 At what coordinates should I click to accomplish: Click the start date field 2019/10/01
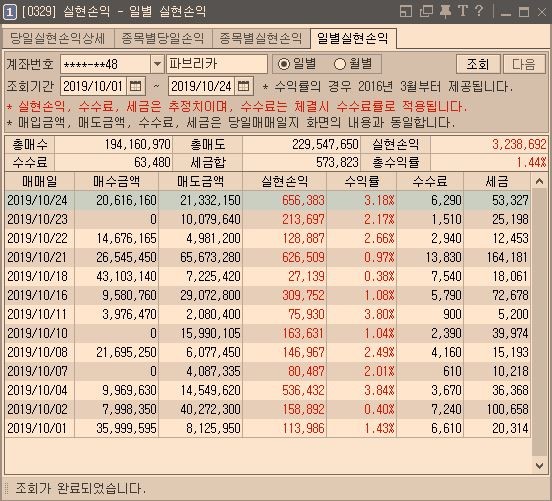pos(93,86)
